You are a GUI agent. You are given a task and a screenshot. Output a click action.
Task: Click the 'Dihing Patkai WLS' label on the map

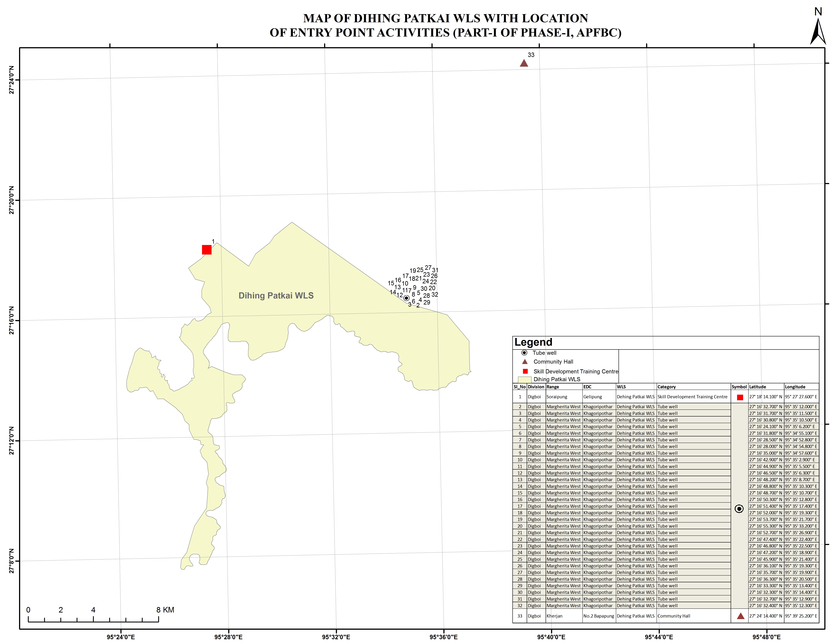(x=276, y=296)
